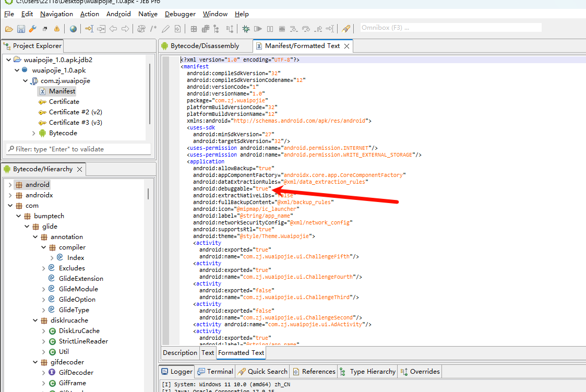The width and height of the screenshot is (586, 392).
Task: Start debugging with the green bug icon
Action: 245,29
